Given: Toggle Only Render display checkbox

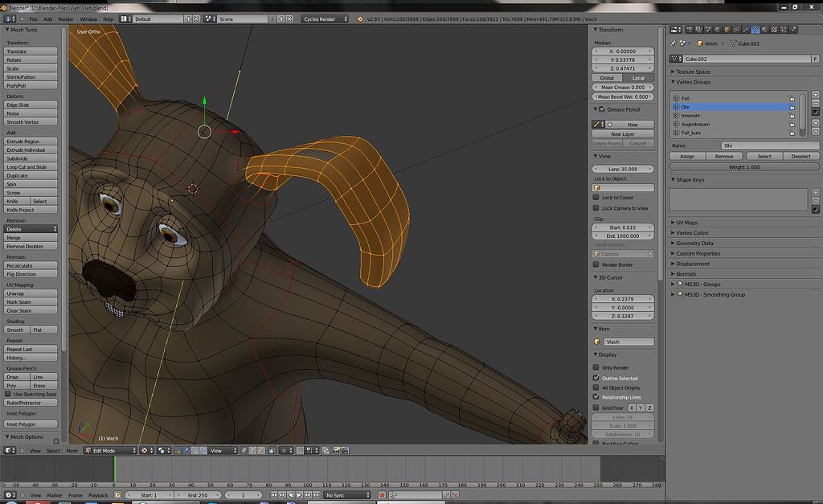Looking at the screenshot, I should point(596,367).
